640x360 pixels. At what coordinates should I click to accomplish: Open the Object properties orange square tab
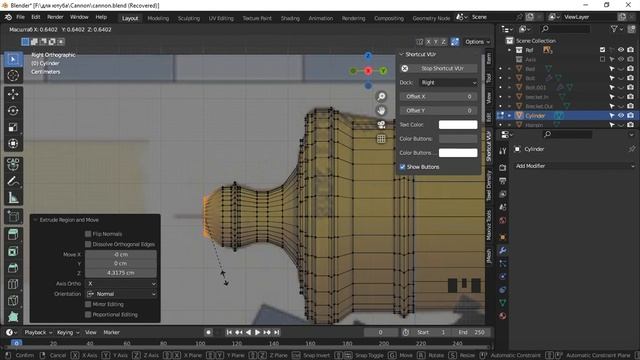503,237
